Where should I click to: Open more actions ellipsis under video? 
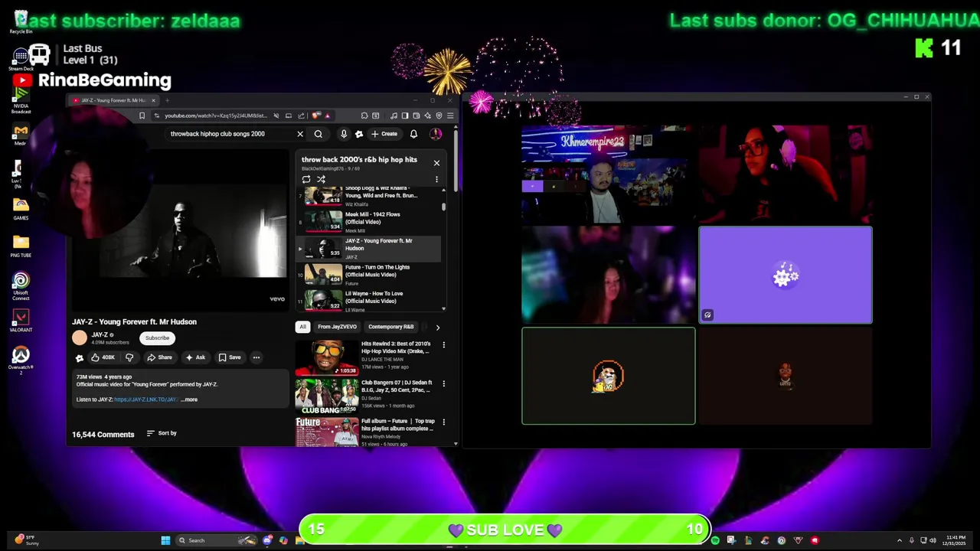(256, 357)
